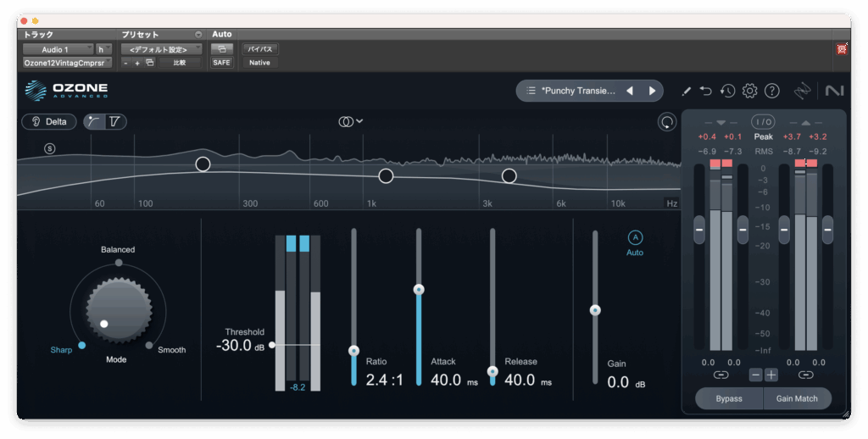868x439 pixels.
Task: Click the pencil edit icon
Action: click(x=686, y=91)
